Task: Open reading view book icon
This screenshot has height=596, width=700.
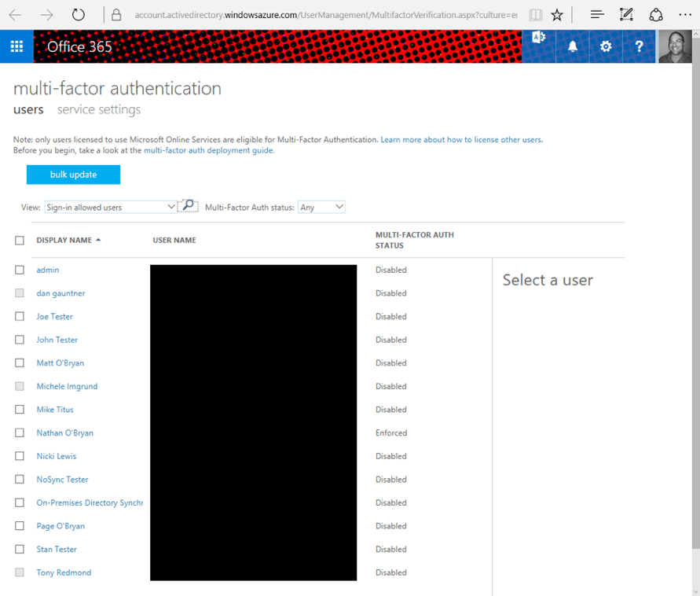Action: [x=535, y=15]
